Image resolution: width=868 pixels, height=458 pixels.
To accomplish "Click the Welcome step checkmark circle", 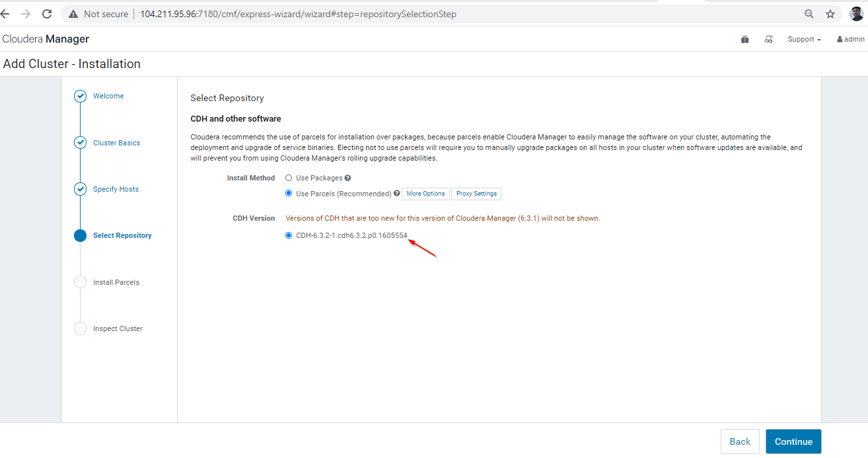I will coord(80,96).
